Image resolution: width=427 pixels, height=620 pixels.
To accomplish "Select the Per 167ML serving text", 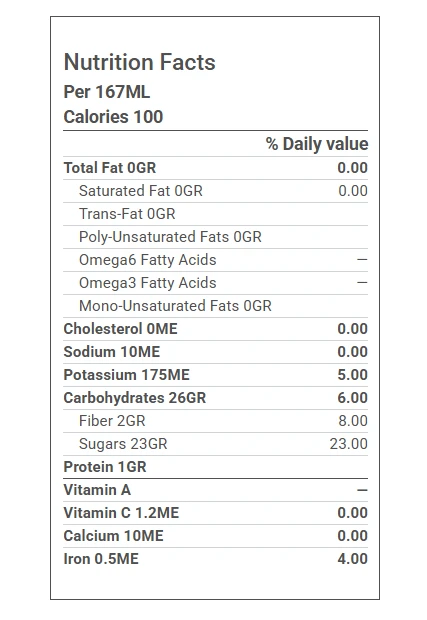I will (107, 92).
